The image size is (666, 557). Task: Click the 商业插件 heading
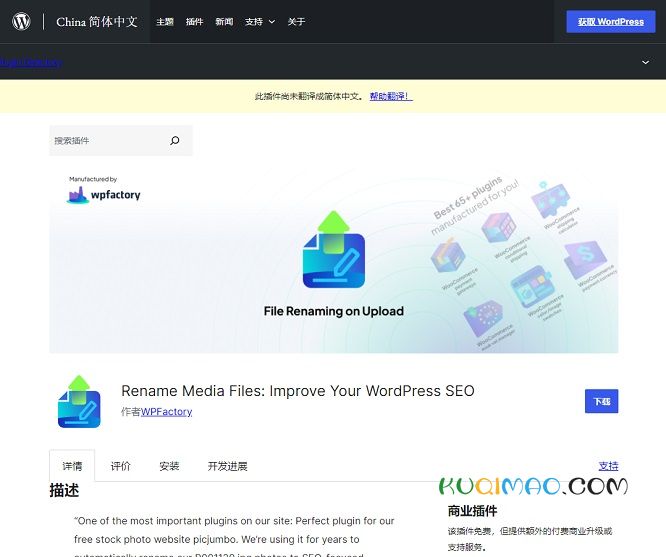click(472, 511)
